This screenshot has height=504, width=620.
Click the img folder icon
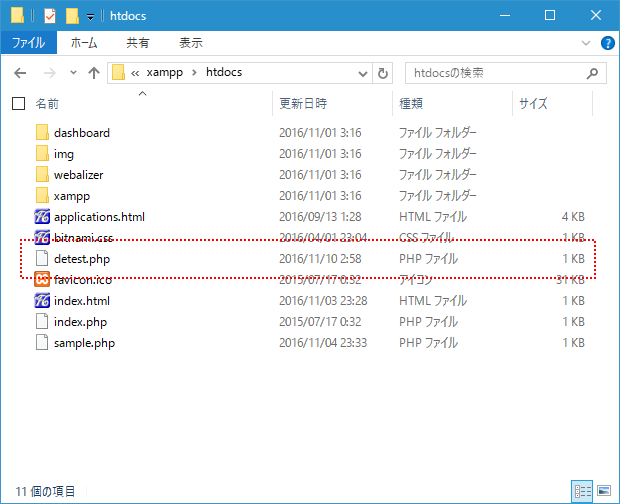pyautogui.click(x=42, y=153)
